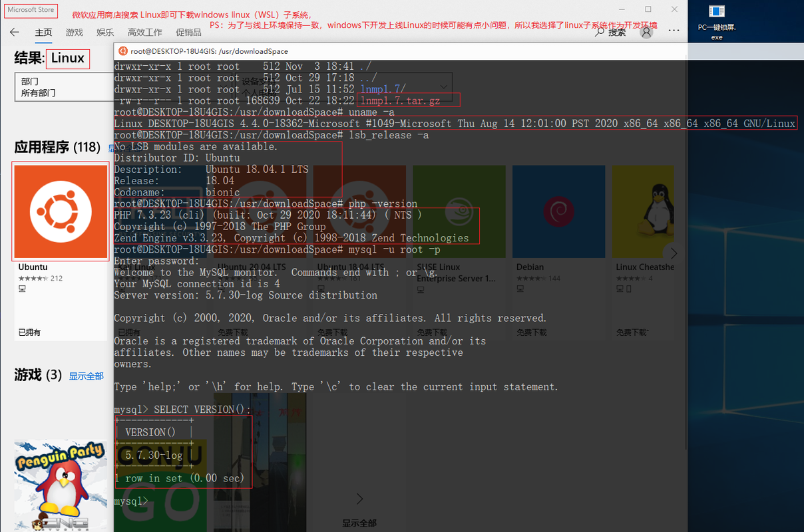Go back with the Store back arrow
Screen dimensions: 804x532
click(x=15, y=32)
